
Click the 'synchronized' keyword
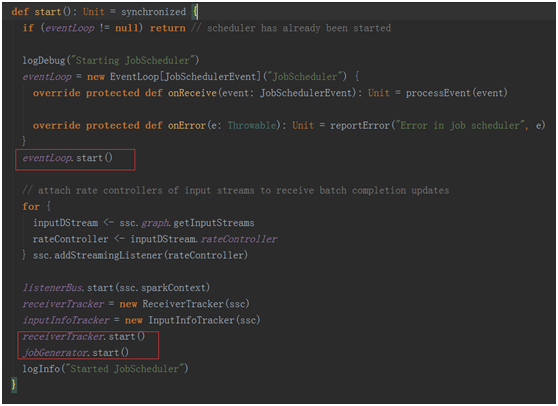[x=153, y=12]
